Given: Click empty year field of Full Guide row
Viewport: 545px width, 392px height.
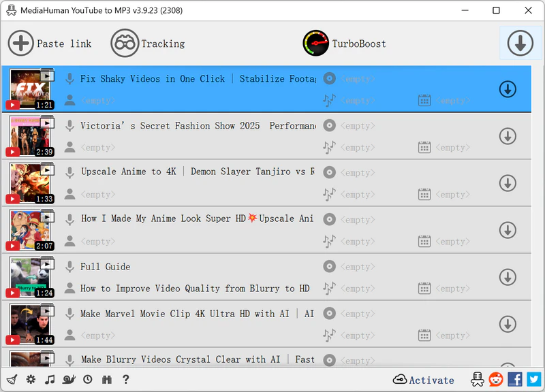Looking at the screenshot, I should (452, 289).
